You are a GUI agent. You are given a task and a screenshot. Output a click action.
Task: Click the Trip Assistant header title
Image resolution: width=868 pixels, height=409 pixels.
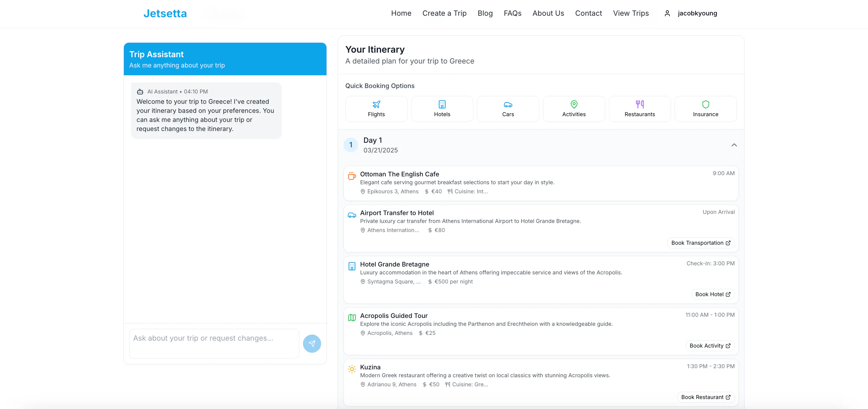156,54
